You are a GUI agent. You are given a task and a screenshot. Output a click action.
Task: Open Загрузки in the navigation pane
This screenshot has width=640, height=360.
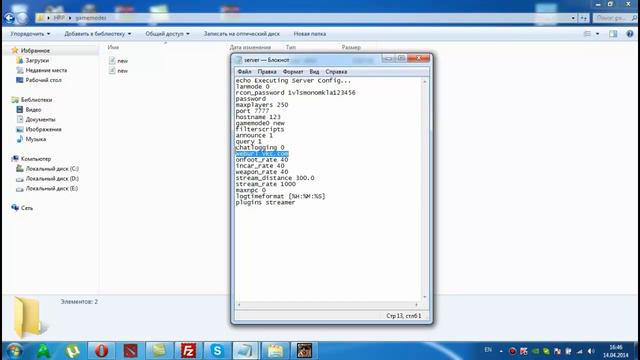(37, 60)
